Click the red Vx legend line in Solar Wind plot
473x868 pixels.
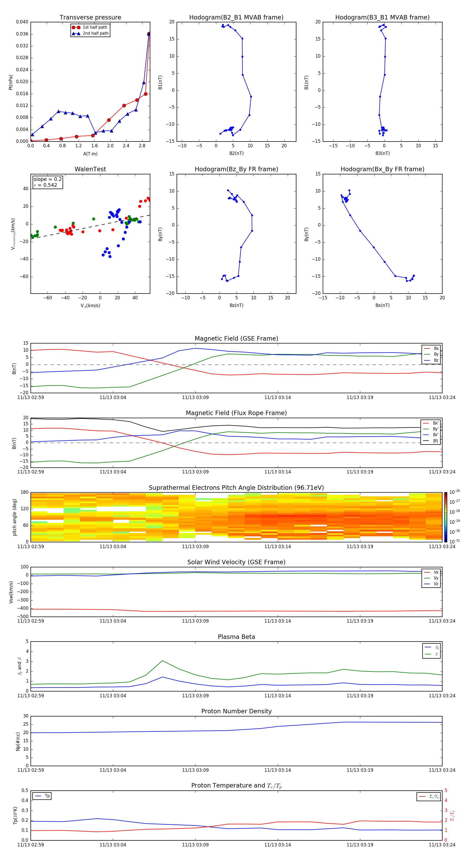click(x=427, y=572)
